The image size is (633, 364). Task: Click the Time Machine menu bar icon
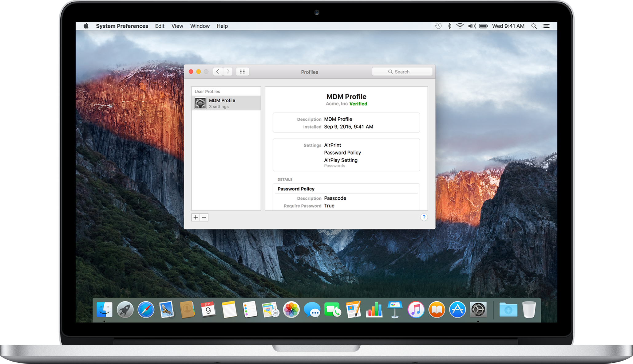click(x=438, y=26)
